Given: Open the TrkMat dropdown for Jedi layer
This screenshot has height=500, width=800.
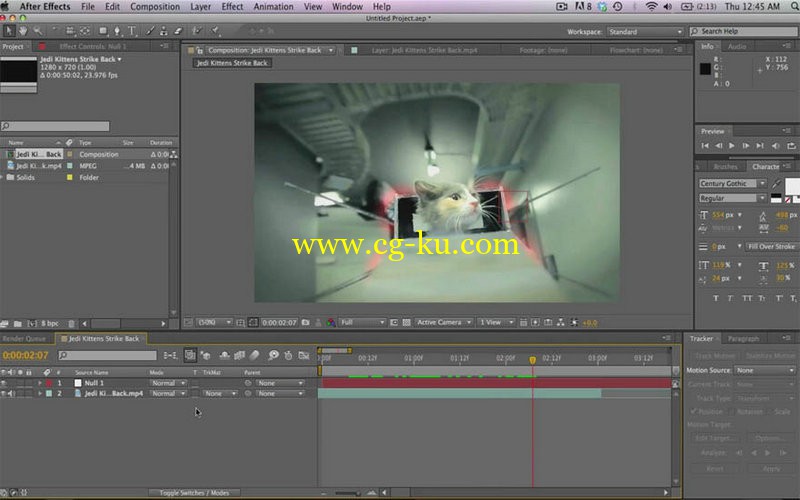Looking at the screenshot, I should click(x=219, y=393).
